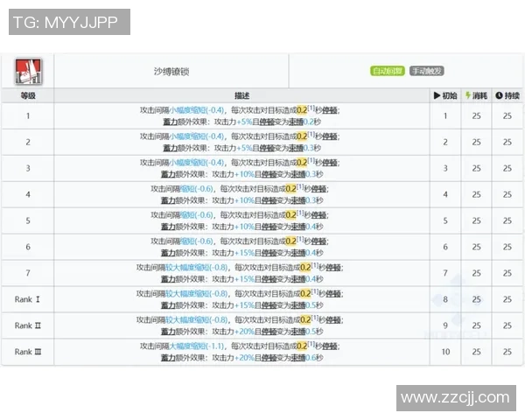Click the 等级 column header

(x=28, y=95)
